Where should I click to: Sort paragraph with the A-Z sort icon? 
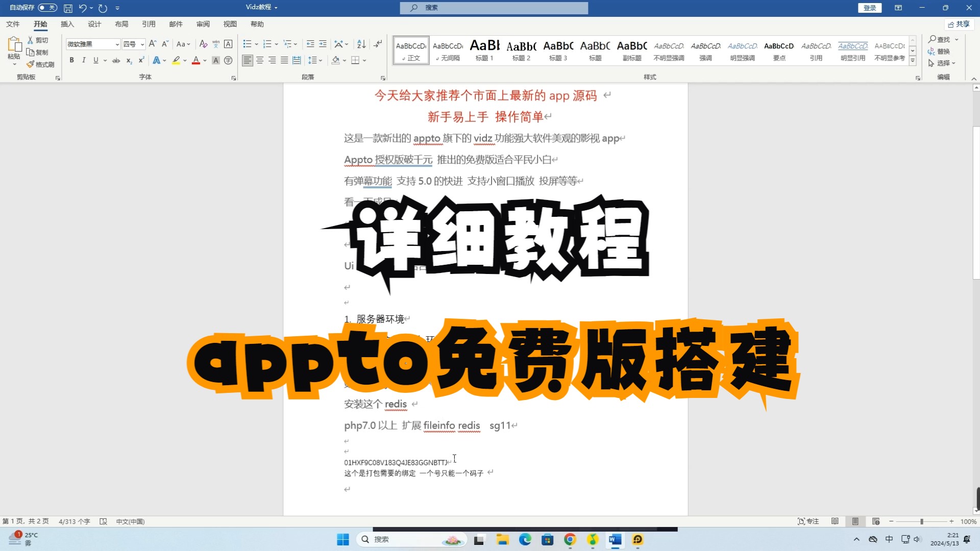click(361, 44)
